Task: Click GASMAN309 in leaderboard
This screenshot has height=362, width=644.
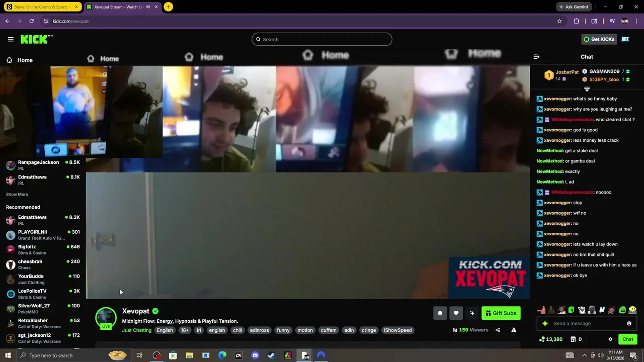Action: tap(604, 71)
